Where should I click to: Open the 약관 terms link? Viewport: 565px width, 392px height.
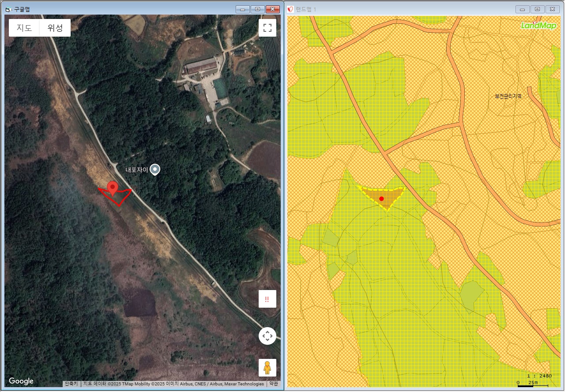[x=274, y=384]
